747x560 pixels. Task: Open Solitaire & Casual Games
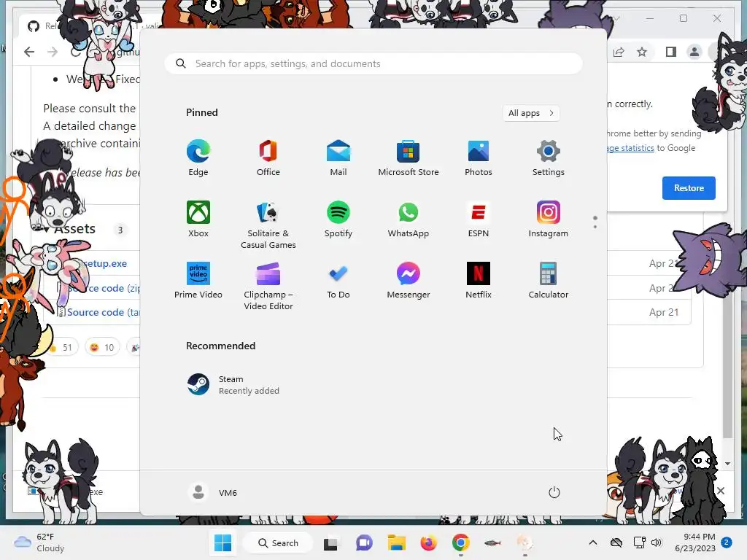(x=268, y=225)
